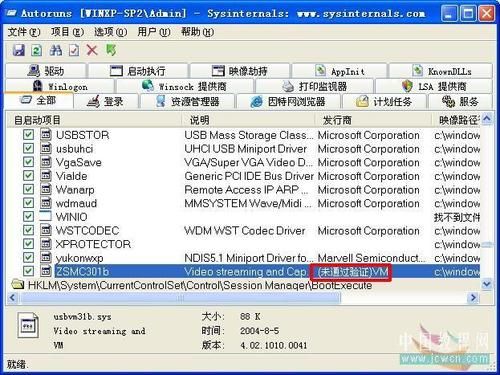Image resolution: width=500 pixels, height=375 pixels.
Task: Minimize the Autoruns window
Action: (x=449, y=14)
